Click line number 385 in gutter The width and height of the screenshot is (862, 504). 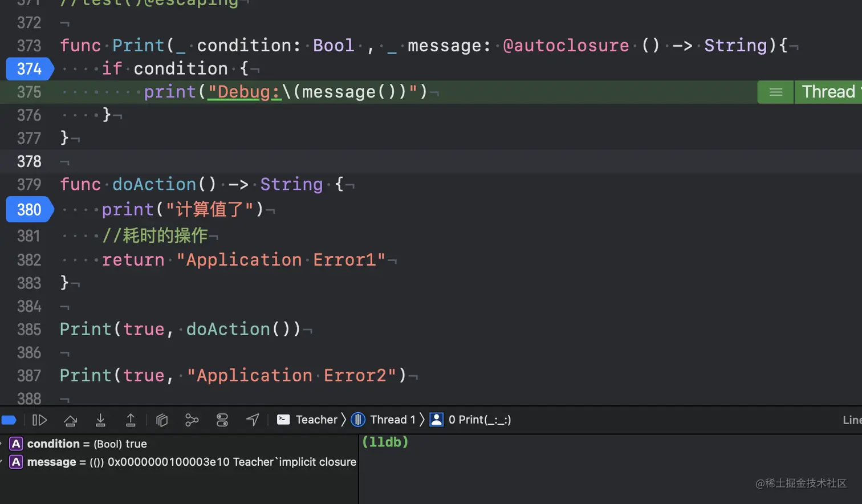click(x=29, y=330)
